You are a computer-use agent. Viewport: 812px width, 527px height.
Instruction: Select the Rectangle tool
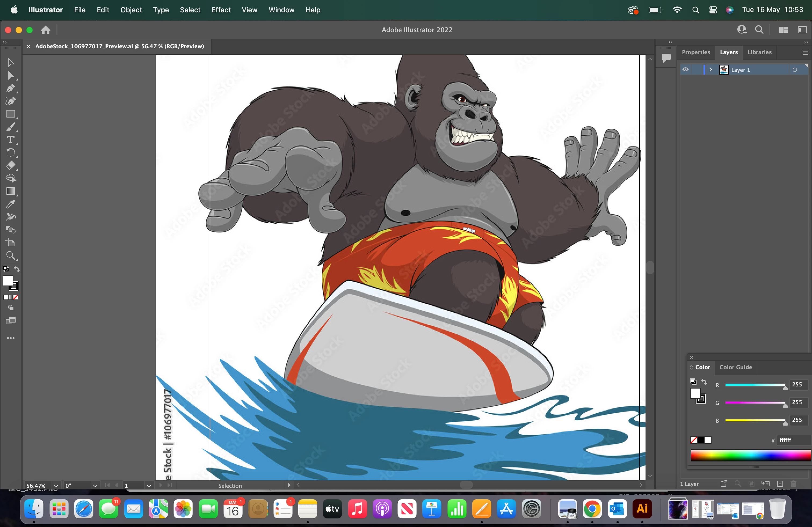point(10,114)
